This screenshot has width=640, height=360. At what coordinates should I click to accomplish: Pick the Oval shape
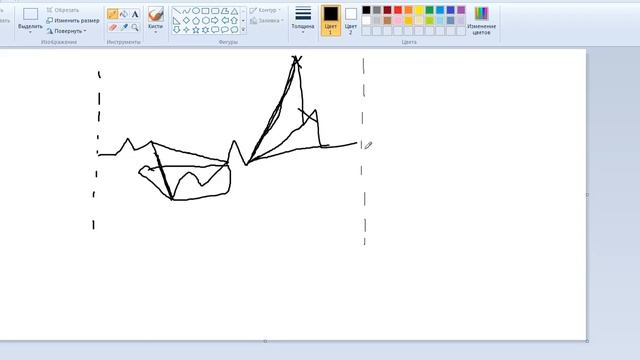[196, 11]
